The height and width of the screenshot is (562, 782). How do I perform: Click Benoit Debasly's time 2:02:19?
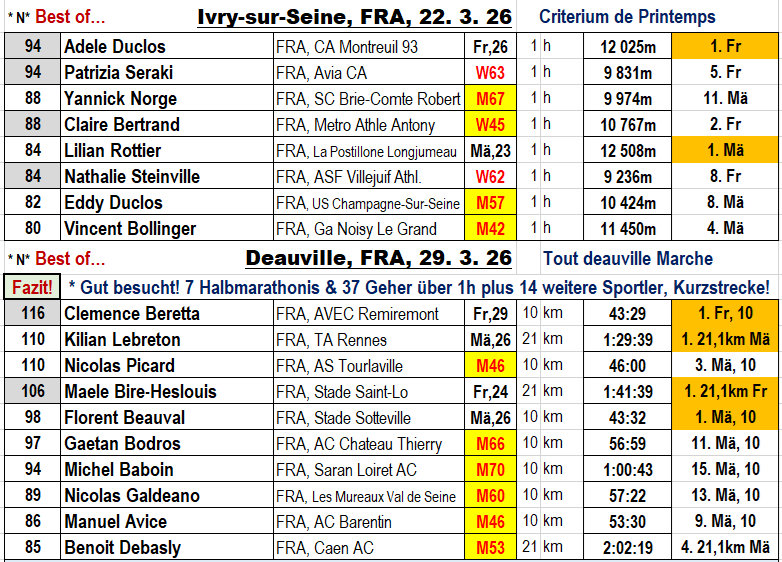pos(628,548)
